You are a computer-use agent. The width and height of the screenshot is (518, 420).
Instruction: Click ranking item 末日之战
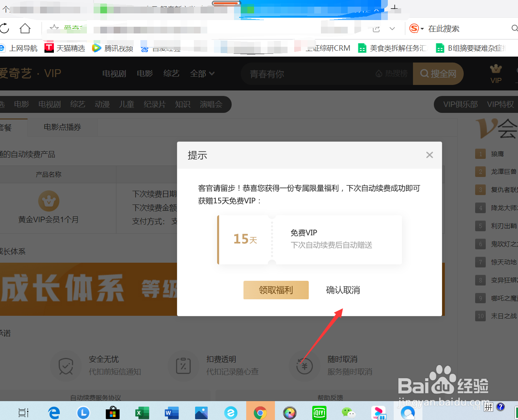pos(504,316)
